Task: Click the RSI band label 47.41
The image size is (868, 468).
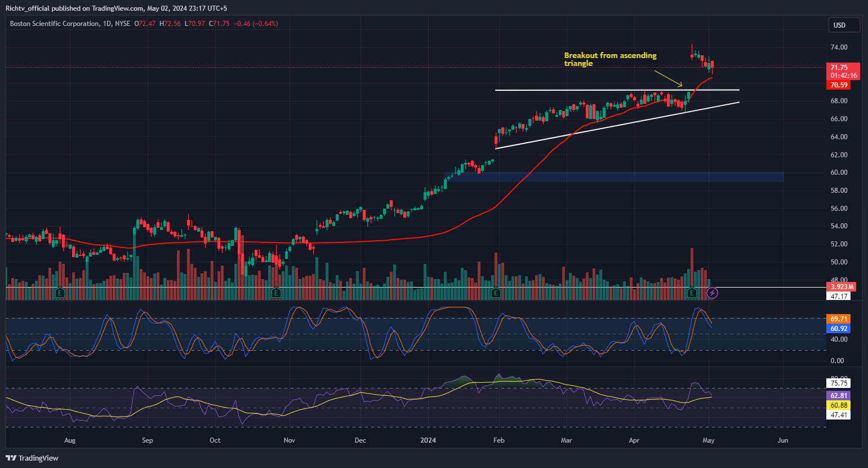Action: coord(839,415)
